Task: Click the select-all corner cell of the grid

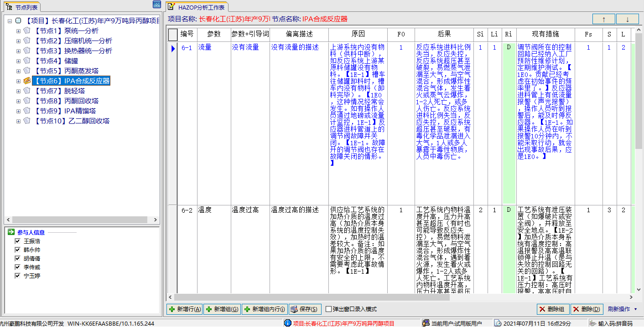Action: coord(172,34)
